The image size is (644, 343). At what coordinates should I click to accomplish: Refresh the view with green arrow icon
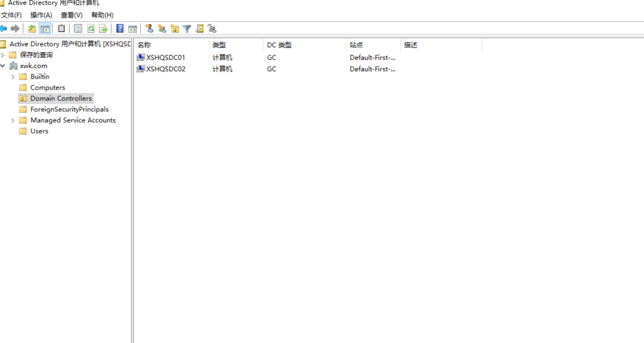click(x=91, y=28)
